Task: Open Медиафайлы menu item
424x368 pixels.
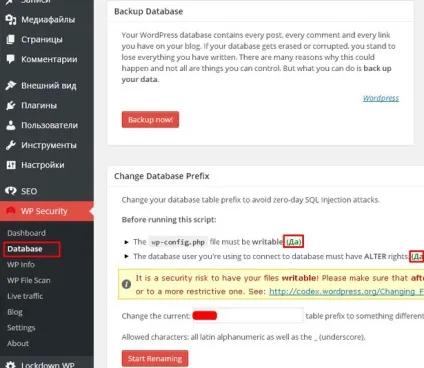Action: click(47, 20)
